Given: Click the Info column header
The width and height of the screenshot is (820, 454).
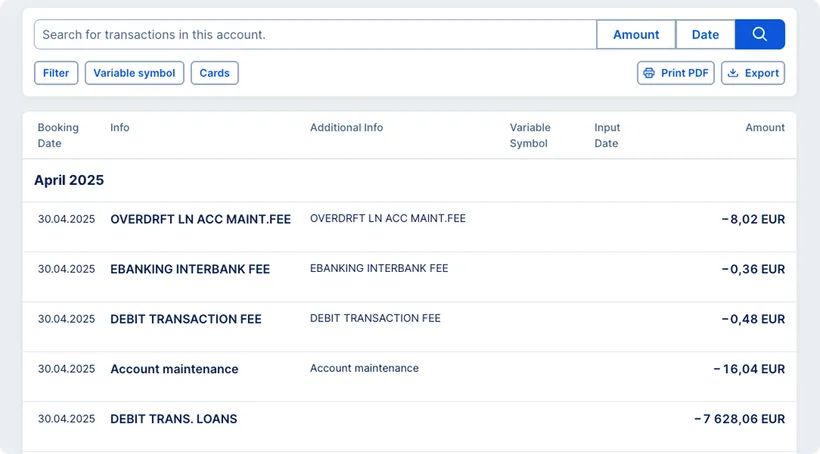Looking at the screenshot, I should coord(120,128).
